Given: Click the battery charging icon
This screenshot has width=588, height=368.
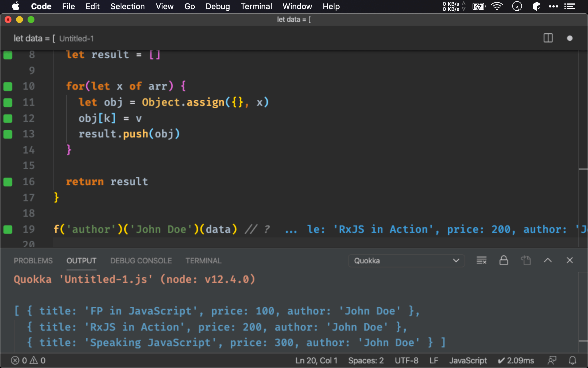Looking at the screenshot, I should click(x=479, y=6).
